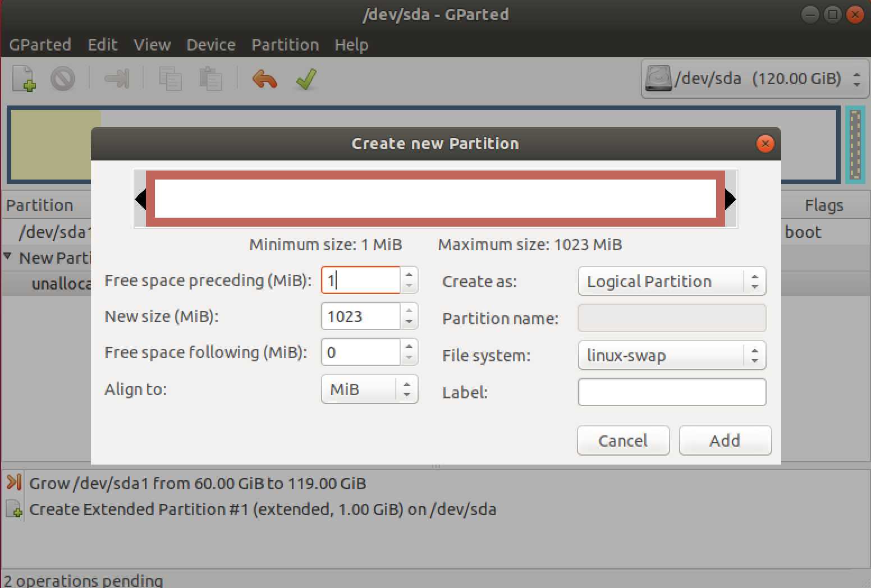
Task: Click the Free space following input field
Action: coord(361,352)
